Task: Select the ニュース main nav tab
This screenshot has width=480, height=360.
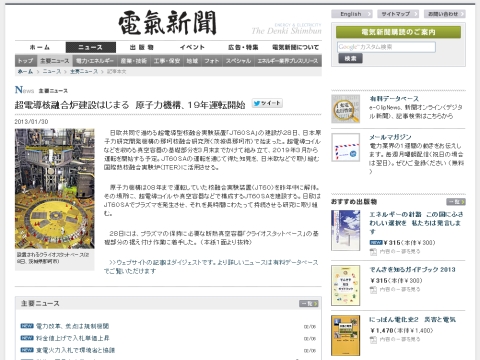Action: pos(91,47)
